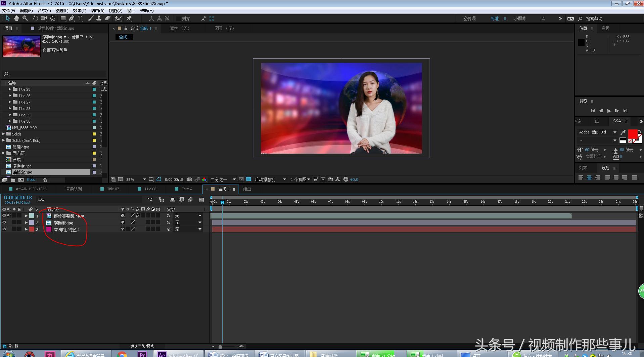Select the Puppet Pin tool

tap(129, 18)
